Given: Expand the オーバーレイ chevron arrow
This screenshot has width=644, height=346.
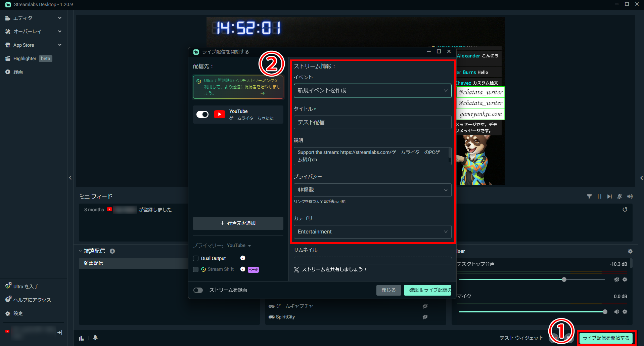Looking at the screenshot, I should point(60,32).
